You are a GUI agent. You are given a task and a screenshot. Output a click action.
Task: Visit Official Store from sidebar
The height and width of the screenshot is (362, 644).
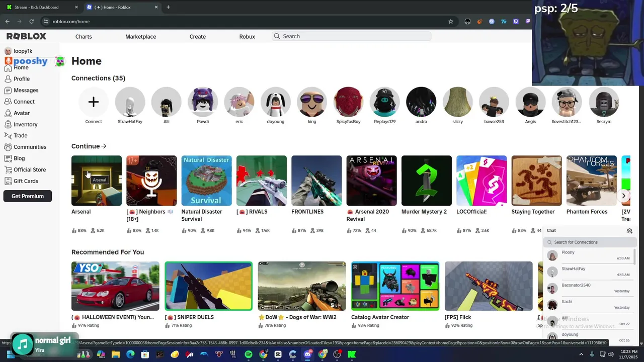25,169
